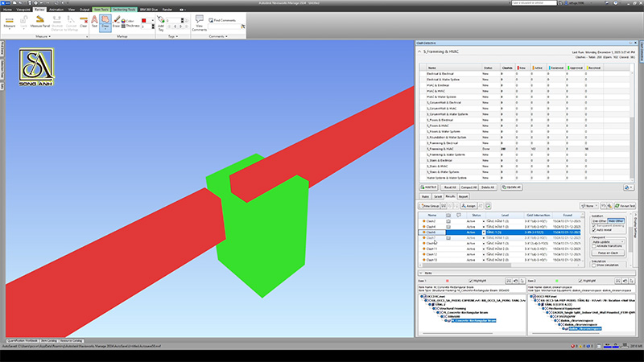Open View Comments from the ribbon

(200, 24)
